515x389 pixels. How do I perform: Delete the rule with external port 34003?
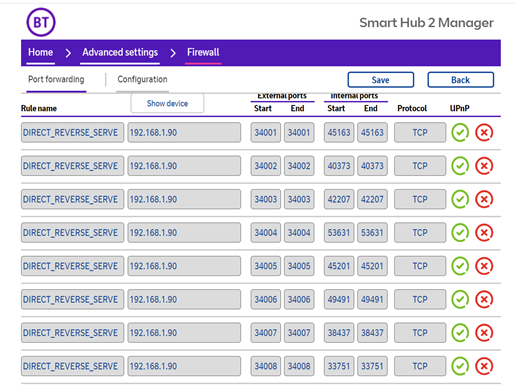[484, 199]
